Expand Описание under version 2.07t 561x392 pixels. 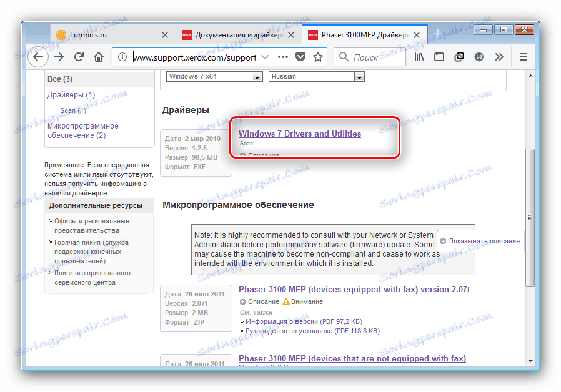[259, 301]
